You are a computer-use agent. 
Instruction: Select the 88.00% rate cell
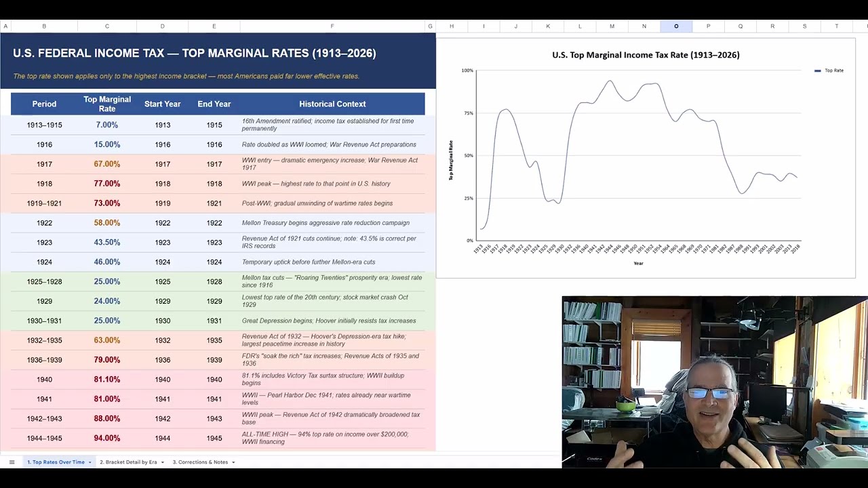click(107, 419)
